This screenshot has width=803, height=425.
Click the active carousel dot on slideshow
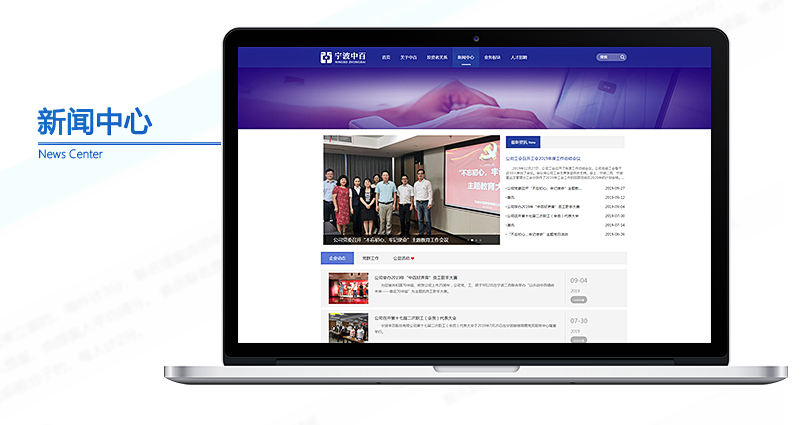pyautogui.click(x=470, y=240)
